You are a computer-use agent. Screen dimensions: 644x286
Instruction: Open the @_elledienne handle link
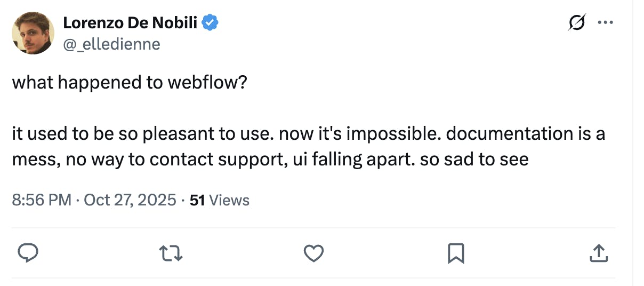[111, 44]
